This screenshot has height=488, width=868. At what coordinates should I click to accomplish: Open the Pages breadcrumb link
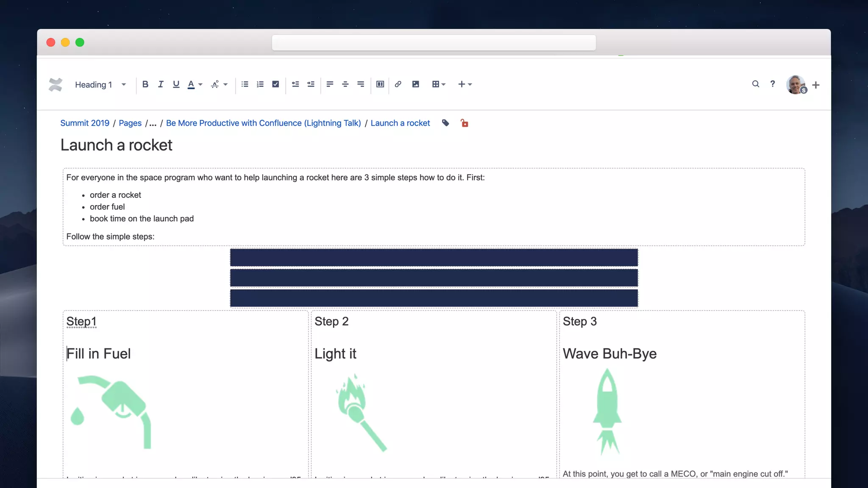pyautogui.click(x=130, y=123)
